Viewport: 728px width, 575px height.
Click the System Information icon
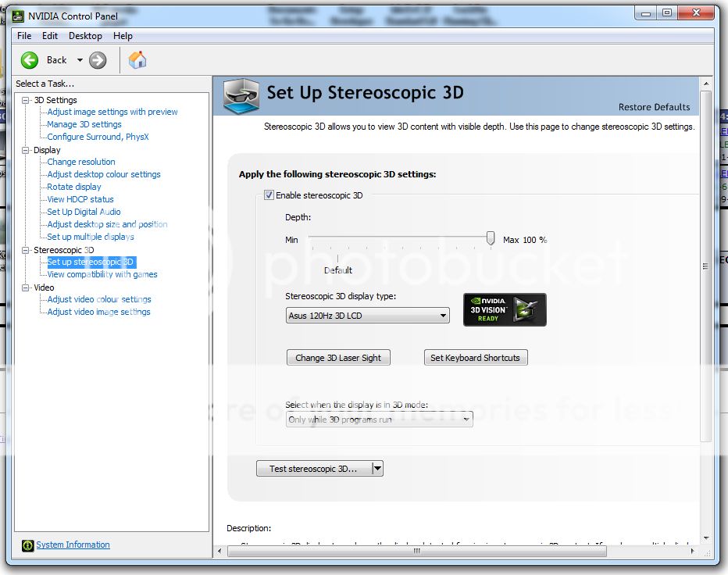[27, 545]
